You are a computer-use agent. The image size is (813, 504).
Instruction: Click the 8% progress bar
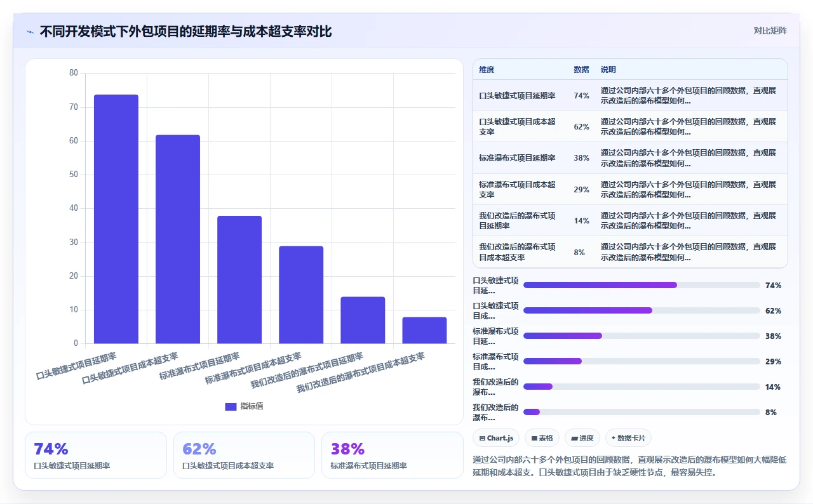pyautogui.click(x=642, y=412)
